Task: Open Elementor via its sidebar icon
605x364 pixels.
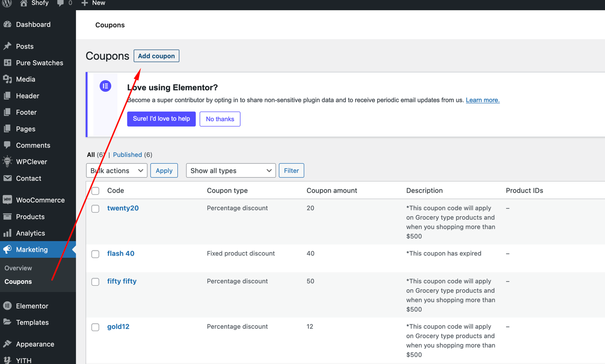Action: coord(8,306)
